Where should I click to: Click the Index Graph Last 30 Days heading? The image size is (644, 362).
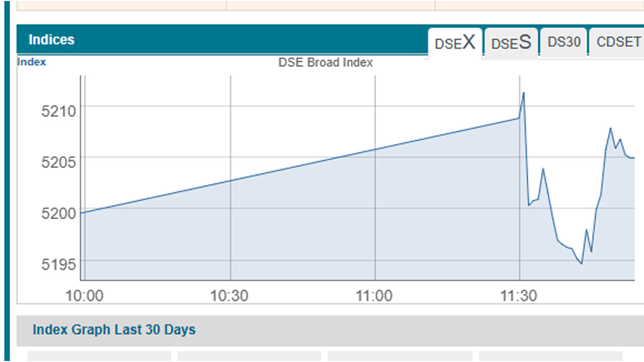tap(114, 330)
